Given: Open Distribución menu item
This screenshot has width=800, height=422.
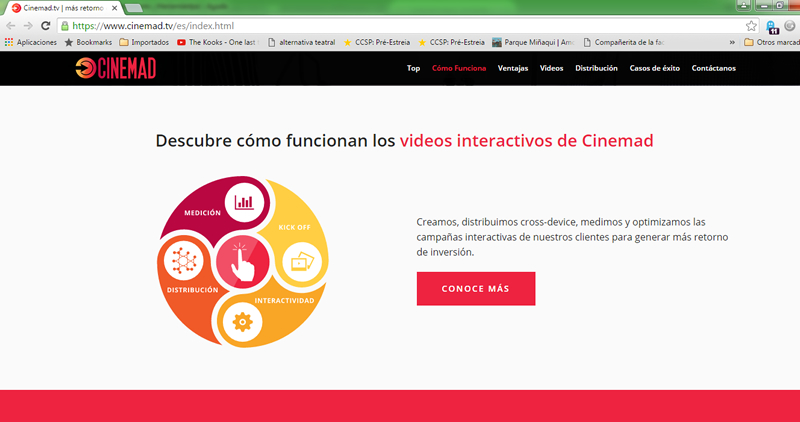Looking at the screenshot, I should (596, 68).
